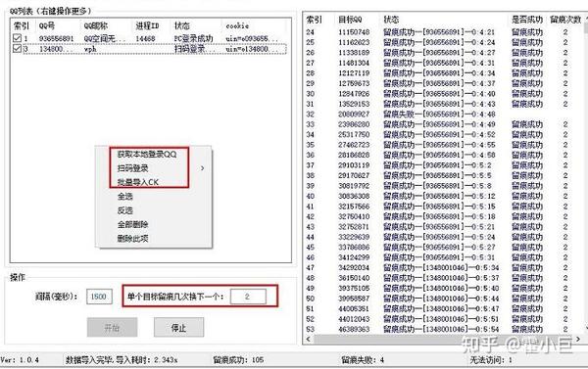588x369 pixels.
Task: Click the 进程ID column header
Action: pos(147,25)
